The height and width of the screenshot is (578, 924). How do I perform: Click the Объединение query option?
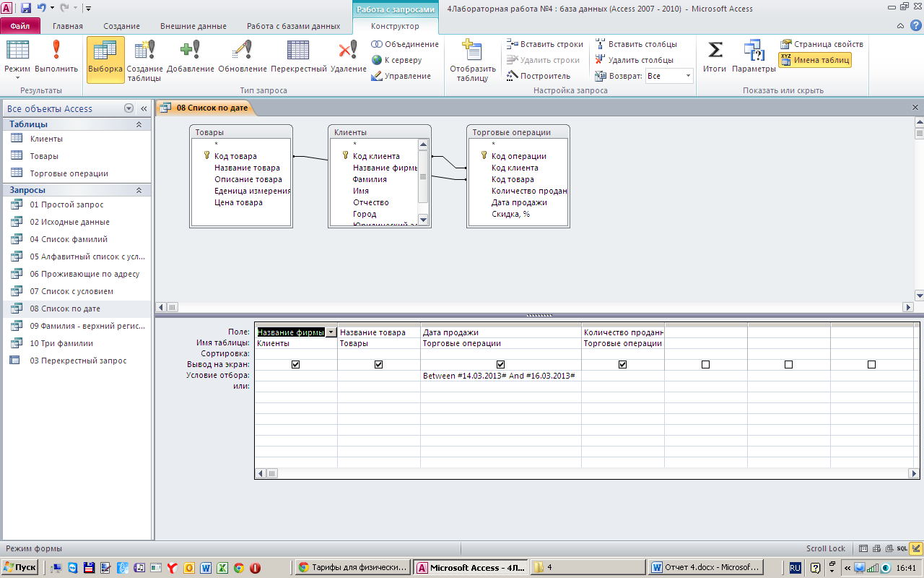point(405,44)
